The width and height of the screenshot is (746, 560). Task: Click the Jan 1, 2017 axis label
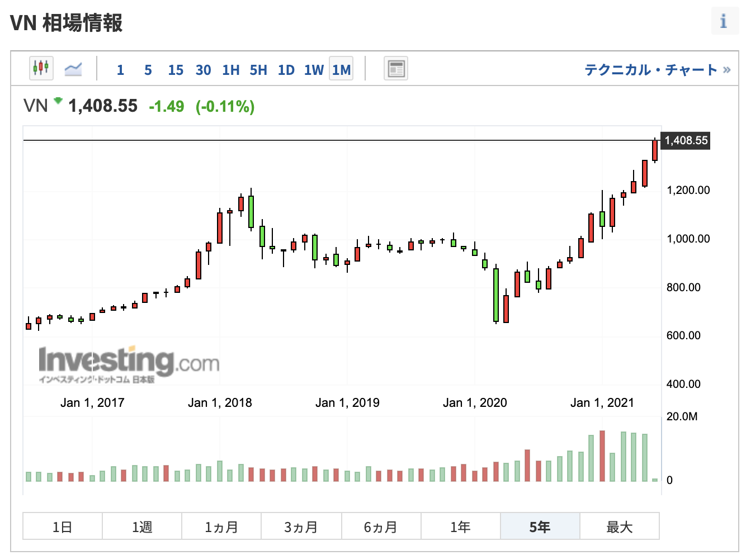tap(92, 402)
